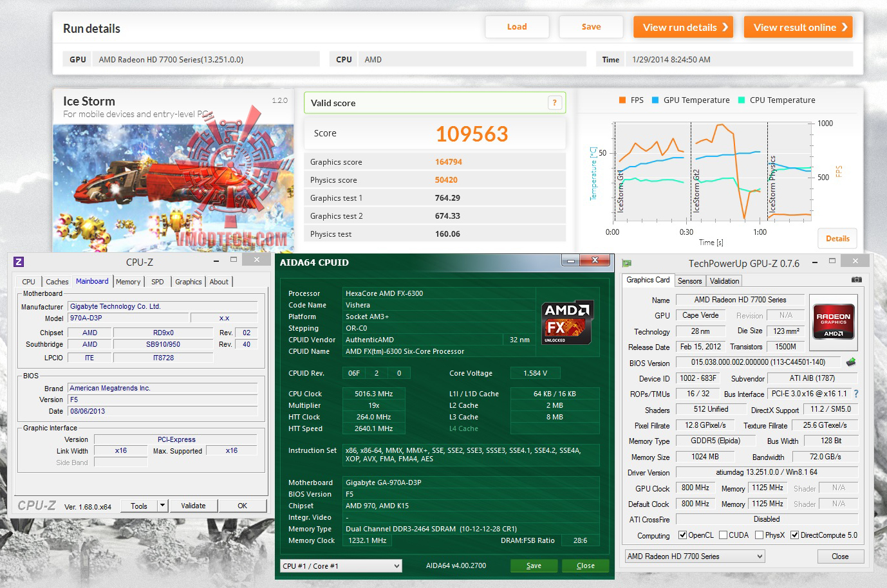Click the Load button in Run details

517,27
